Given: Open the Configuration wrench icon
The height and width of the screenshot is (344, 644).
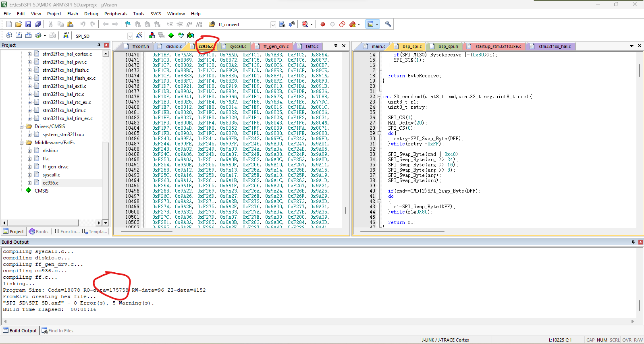Looking at the screenshot, I should [388, 24].
